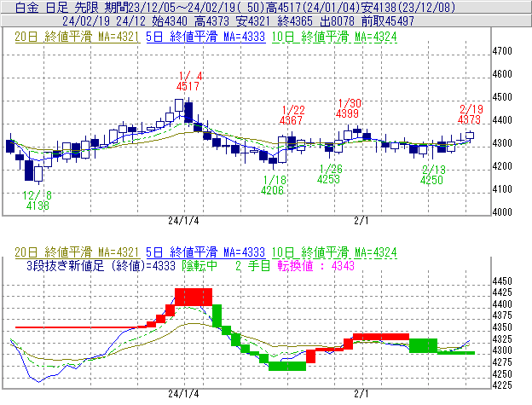532x405 pixels.
Task: Click the 前取45497 open interest text
Action: [387, 21]
